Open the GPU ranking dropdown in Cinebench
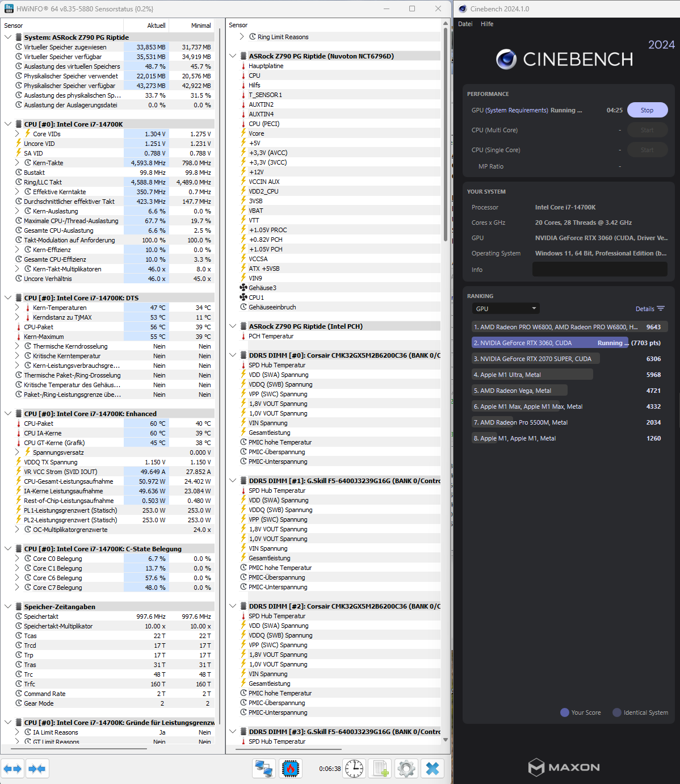This screenshot has width=680, height=784. (x=506, y=309)
